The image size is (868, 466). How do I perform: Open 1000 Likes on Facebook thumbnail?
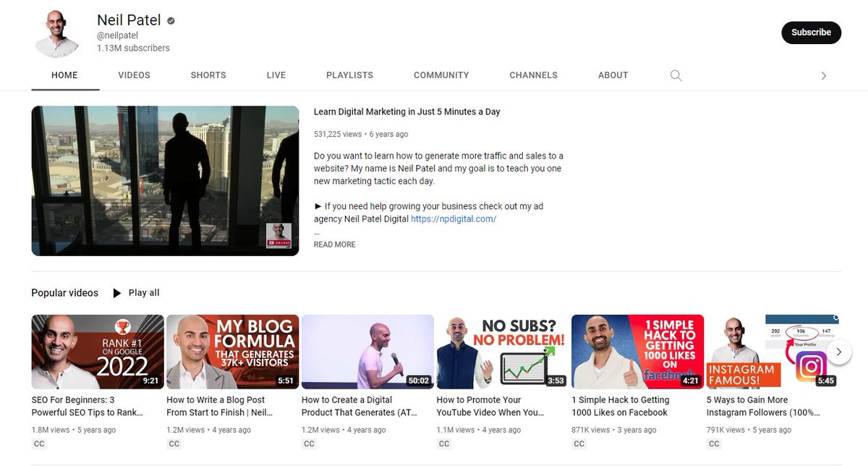pos(638,352)
